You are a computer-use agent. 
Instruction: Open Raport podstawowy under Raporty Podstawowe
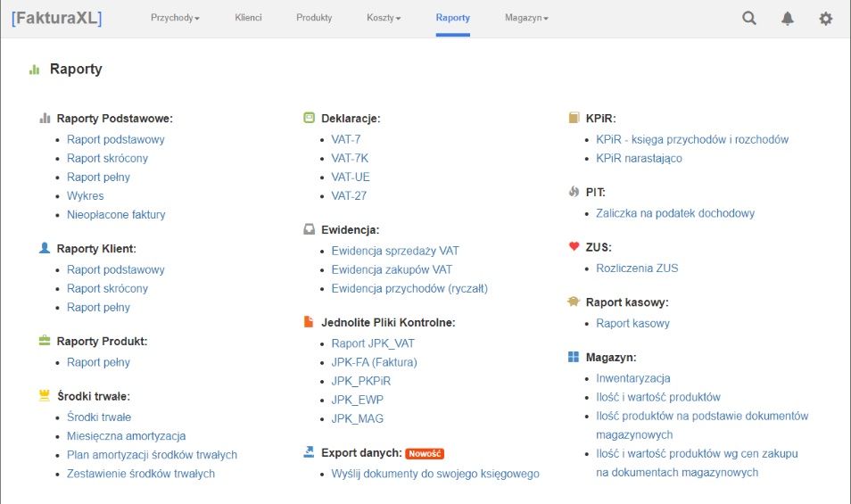[116, 139]
